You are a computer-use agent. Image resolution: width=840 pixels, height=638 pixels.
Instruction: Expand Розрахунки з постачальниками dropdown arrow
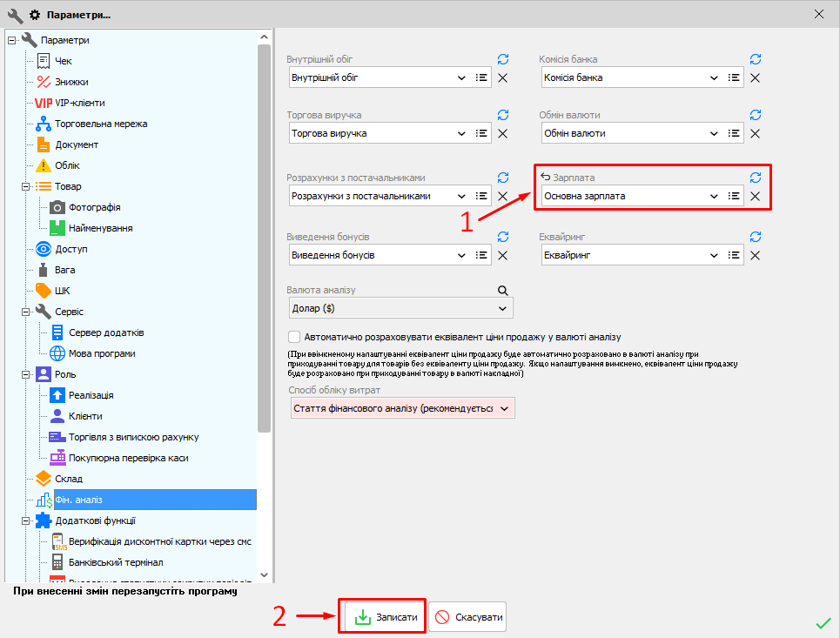click(461, 196)
